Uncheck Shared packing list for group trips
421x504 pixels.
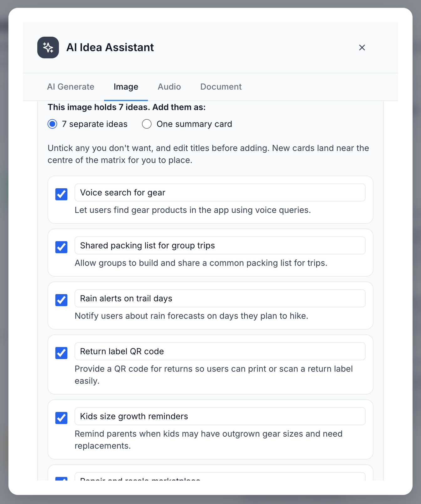[x=61, y=247]
